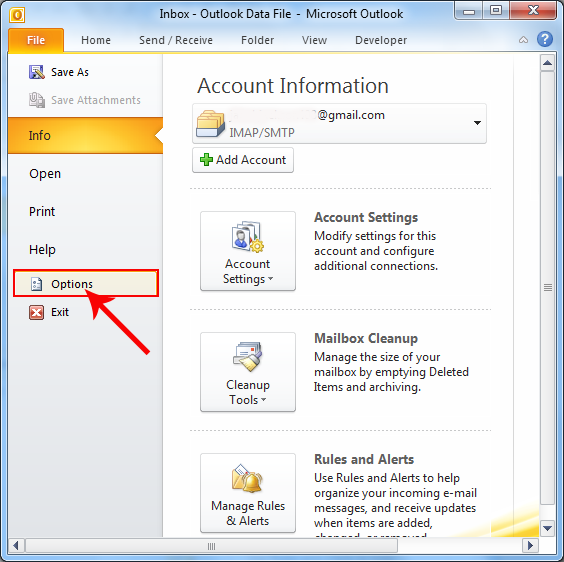Click the IMAP/SMTP account type text
The height and width of the screenshot is (562, 564).
(262, 133)
